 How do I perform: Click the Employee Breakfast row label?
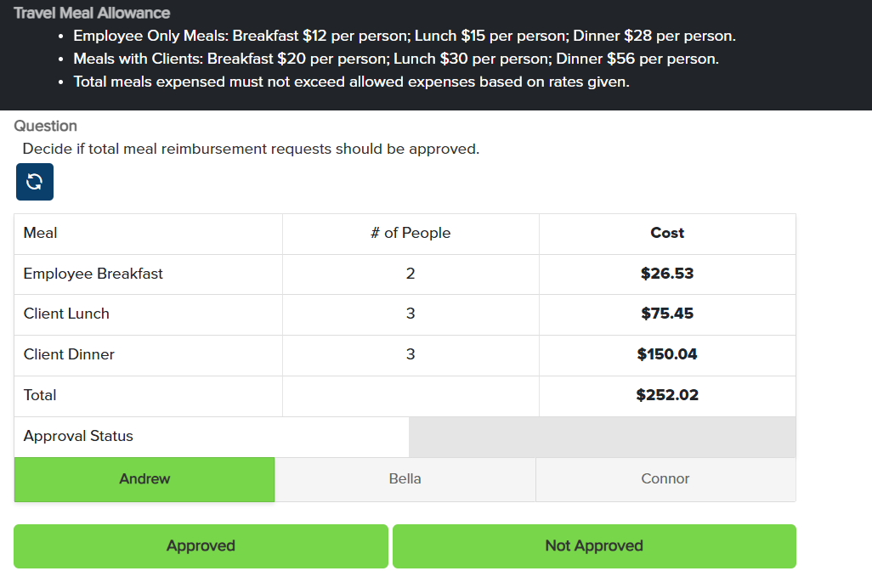coord(93,274)
